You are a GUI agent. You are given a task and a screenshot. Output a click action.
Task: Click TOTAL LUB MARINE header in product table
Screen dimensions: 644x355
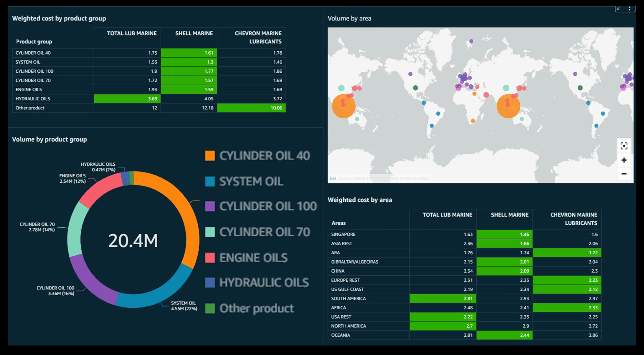[x=132, y=33]
